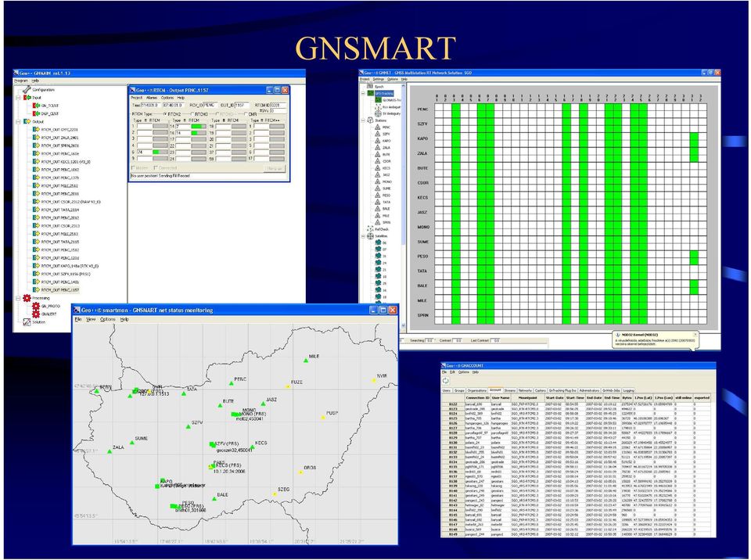
Task: Click the button right of Corrected in RTCM window
Action: (275, 169)
